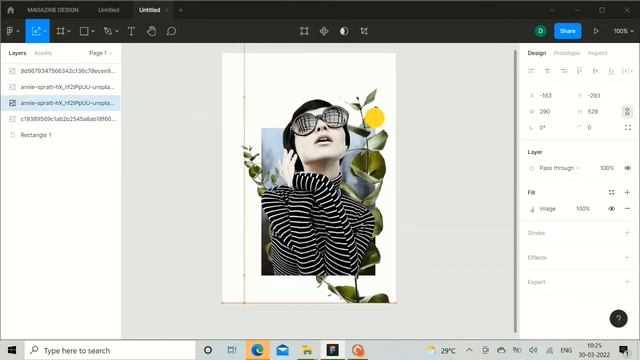Select the Pen tool
The image size is (640, 360).
tap(108, 31)
